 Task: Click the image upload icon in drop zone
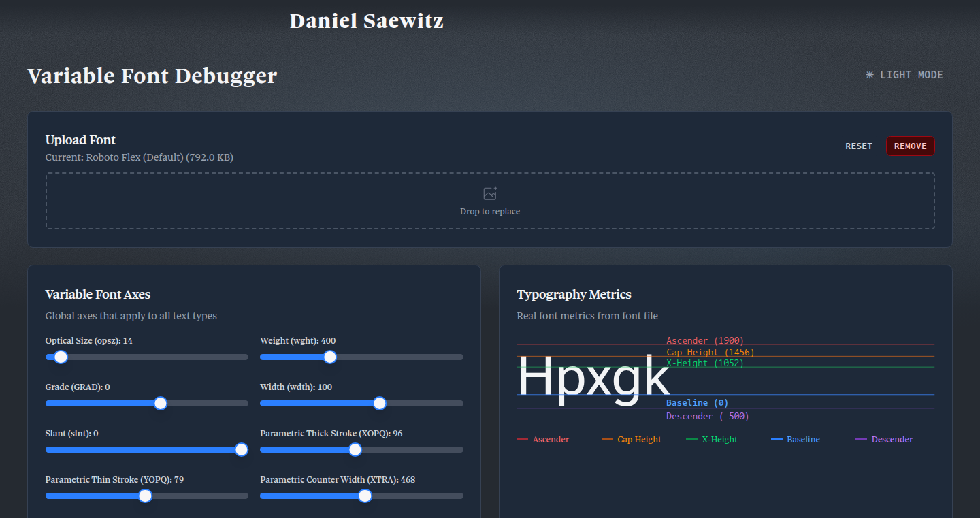click(x=490, y=194)
